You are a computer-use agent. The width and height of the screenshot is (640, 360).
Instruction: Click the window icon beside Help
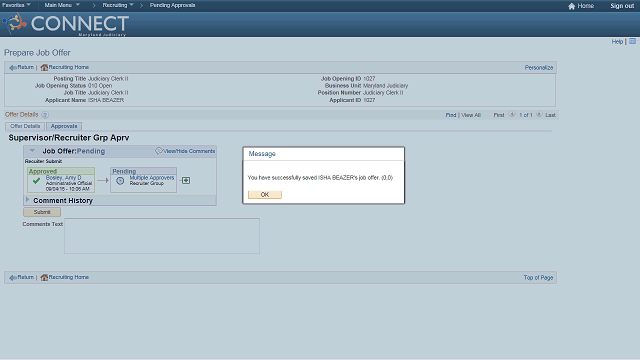pos(632,41)
